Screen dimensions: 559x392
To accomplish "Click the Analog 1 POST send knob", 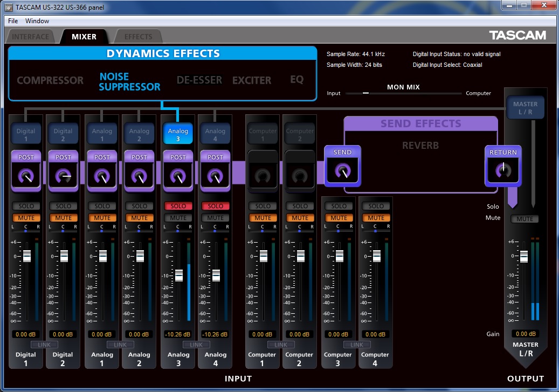I will [x=102, y=176].
